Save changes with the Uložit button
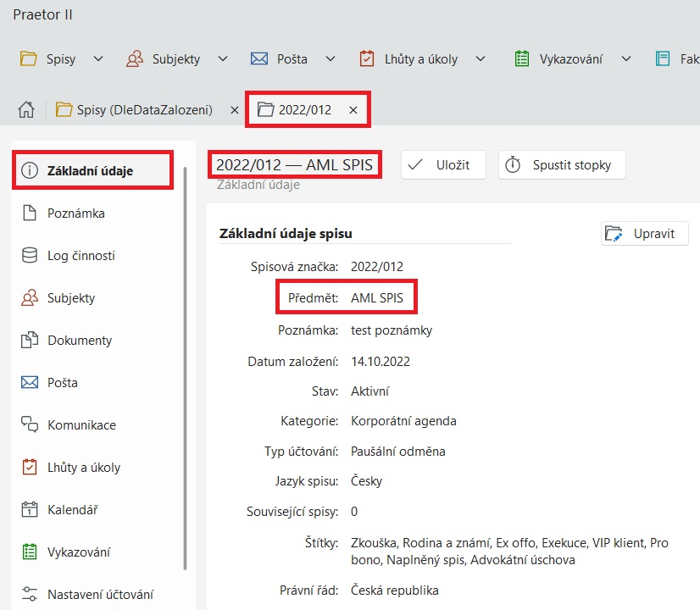 (442, 165)
